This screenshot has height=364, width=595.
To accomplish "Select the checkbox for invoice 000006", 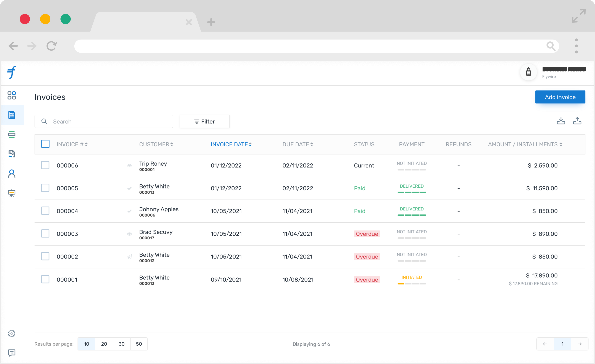I will [45, 165].
